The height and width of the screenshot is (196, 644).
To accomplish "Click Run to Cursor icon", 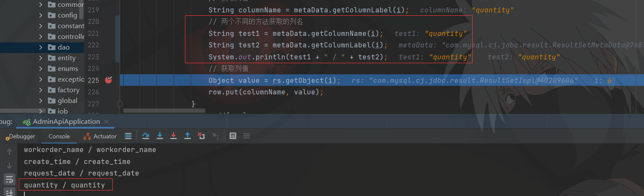I will (x=215, y=136).
